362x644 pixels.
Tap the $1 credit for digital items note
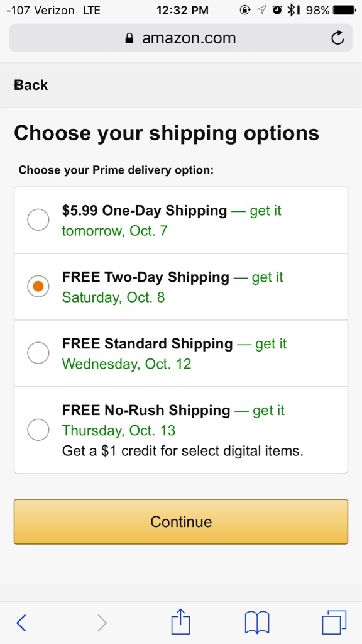[183, 451]
